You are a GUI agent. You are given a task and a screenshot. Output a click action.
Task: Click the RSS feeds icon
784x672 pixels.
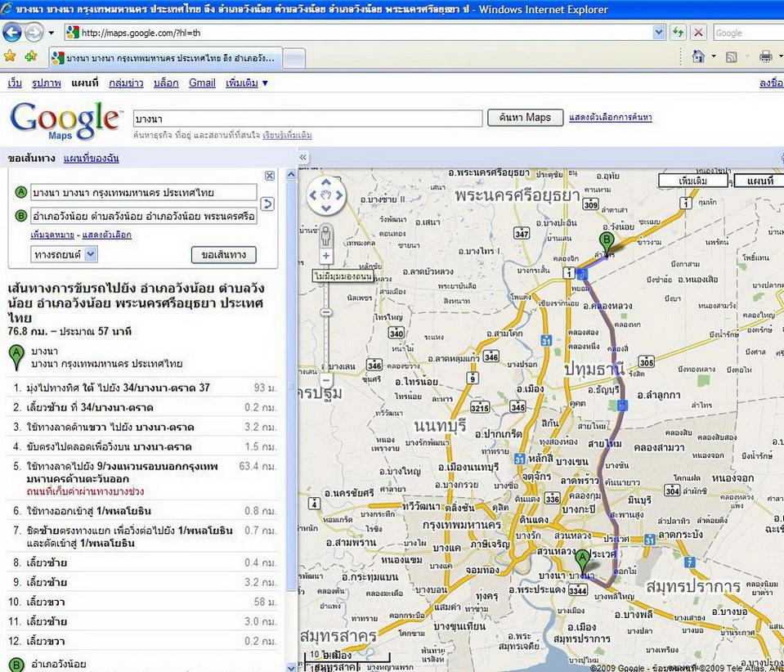tap(731, 57)
